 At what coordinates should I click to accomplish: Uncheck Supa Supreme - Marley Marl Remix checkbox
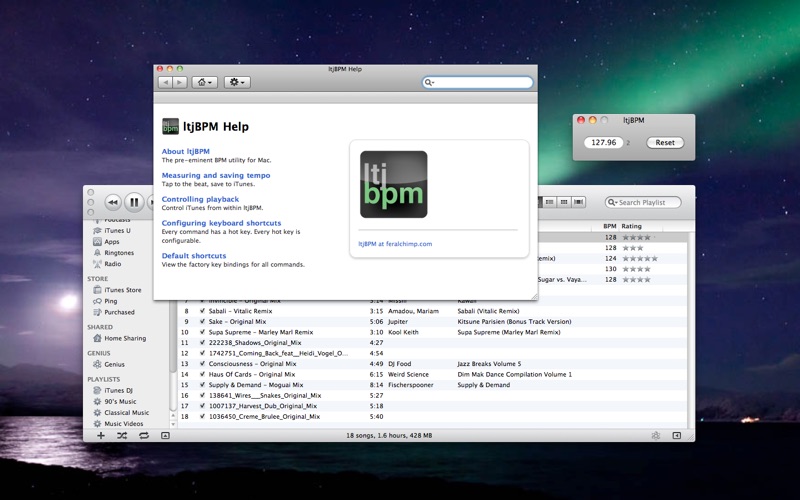click(x=203, y=332)
